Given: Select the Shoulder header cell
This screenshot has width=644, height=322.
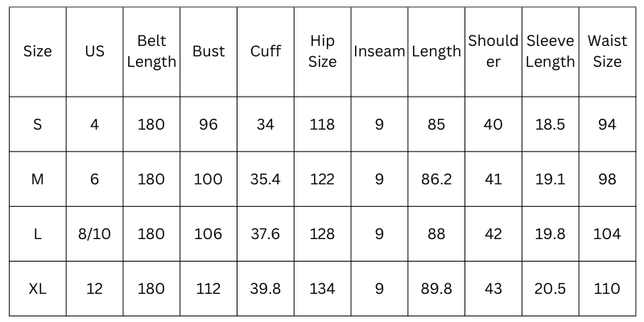Looking at the screenshot, I should click(493, 52).
